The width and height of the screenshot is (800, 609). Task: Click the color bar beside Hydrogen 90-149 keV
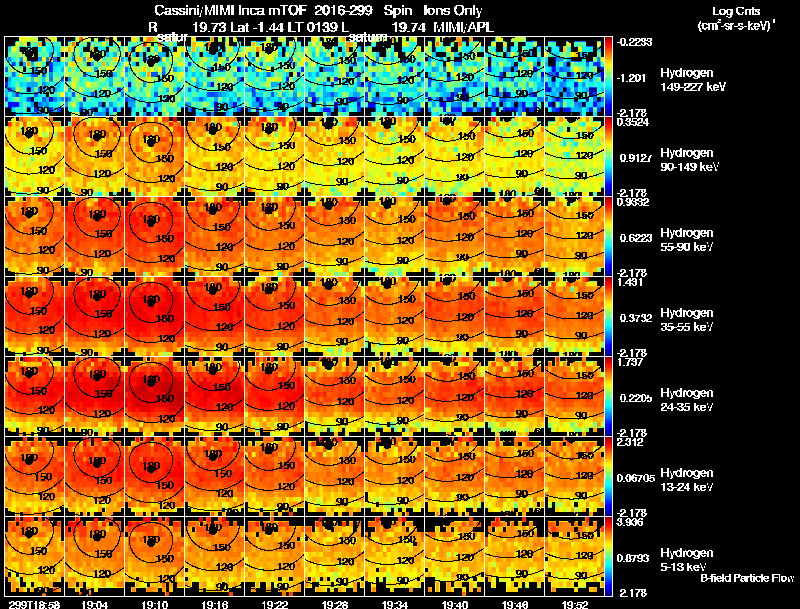click(608, 157)
